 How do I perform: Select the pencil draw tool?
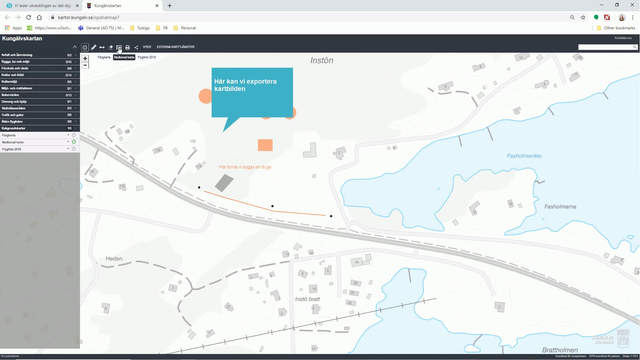[93, 47]
